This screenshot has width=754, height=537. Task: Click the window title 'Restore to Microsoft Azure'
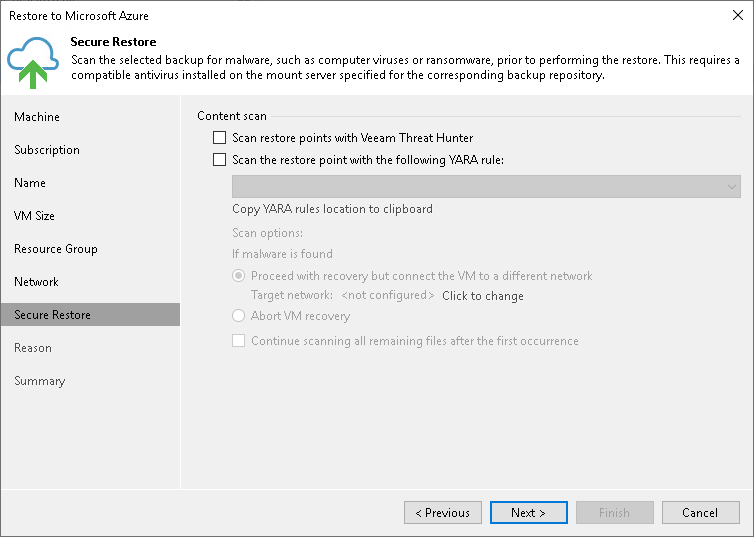click(79, 16)
